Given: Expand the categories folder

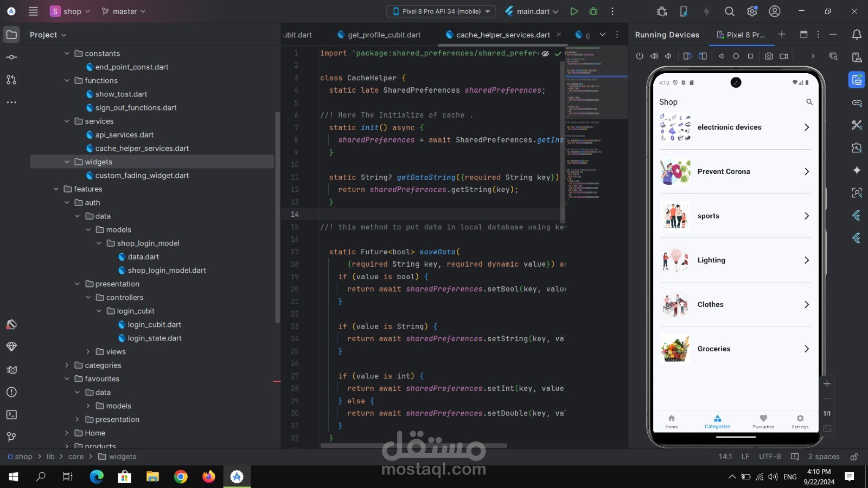Looking at the screenshot, I should (67, 365).
